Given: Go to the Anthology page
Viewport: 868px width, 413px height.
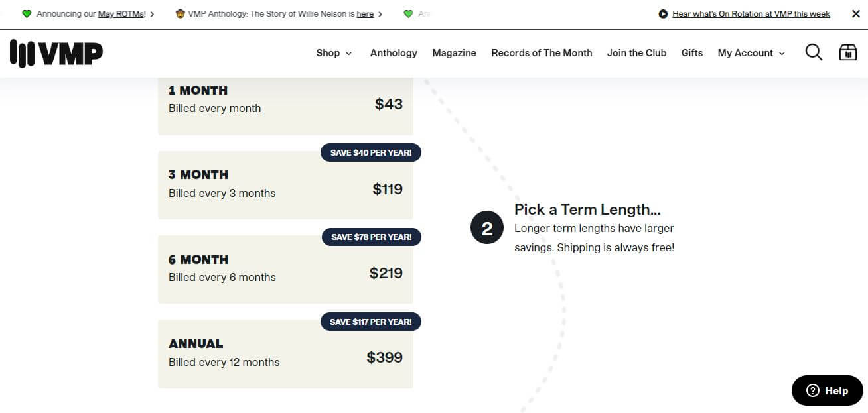Looking at the screenshot, I should 394,53.
